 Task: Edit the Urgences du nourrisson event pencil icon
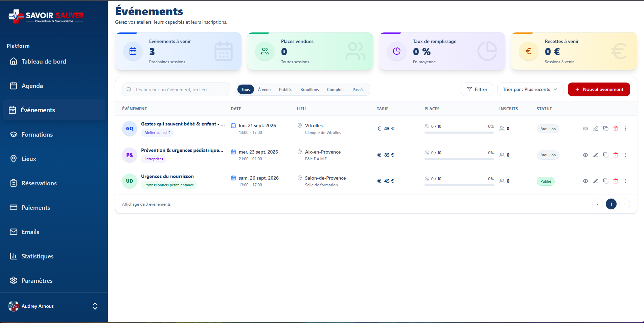[x=596, y=181]
